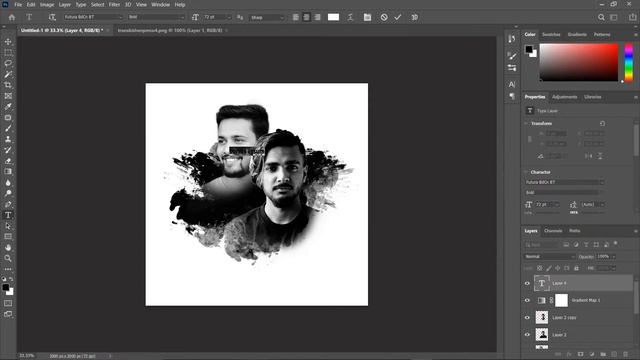Image resolution: width=640 pixels, height=360 pixels.
Task: Click the hue spectrum slider
Action: 629,62
